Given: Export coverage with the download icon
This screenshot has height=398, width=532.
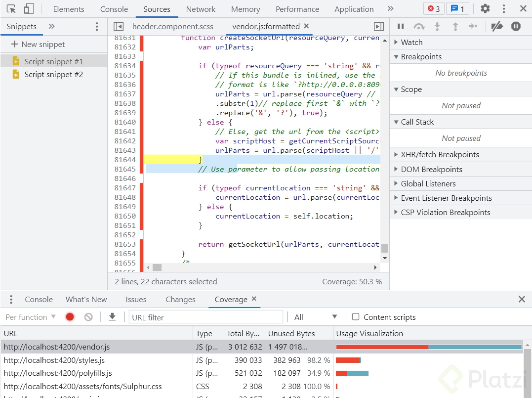Looking at the screenshot, I should [x=113, y=317].
